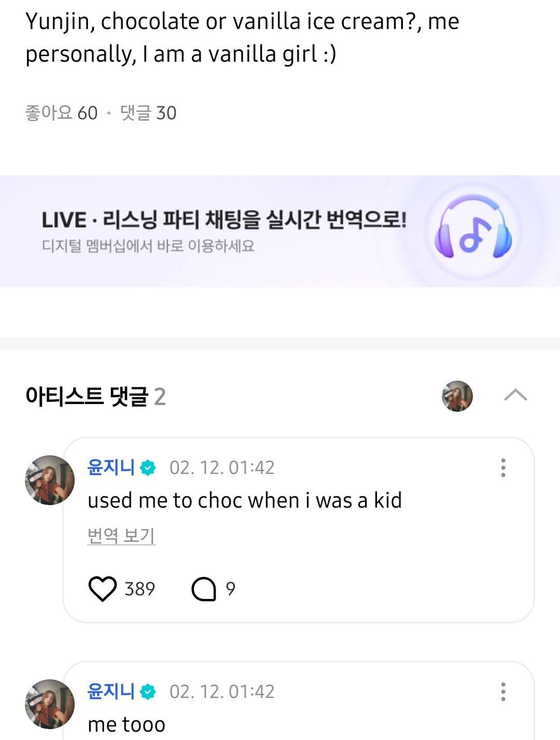Image resolution: width=560 pixels, height=740 pixels.
Task: Tap the 아티스트 댓글 2 section header
Action: tap(95, 397)
